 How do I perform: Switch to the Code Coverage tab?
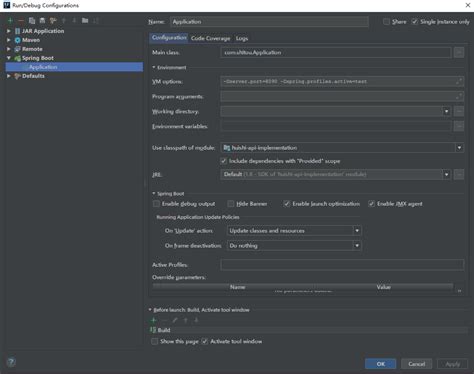tap(210, 38)
